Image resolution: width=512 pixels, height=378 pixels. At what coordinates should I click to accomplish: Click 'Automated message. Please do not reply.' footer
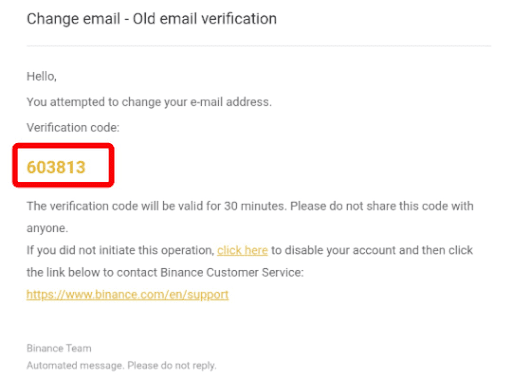121,366
